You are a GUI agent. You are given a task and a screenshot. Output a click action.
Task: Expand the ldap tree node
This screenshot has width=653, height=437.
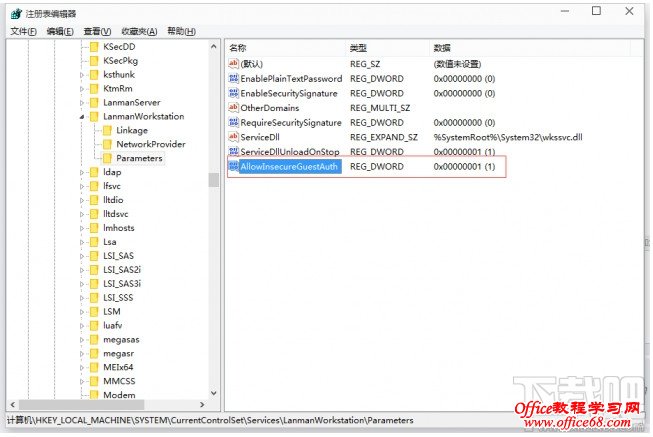pyautogui.click(x=82, y=172)
